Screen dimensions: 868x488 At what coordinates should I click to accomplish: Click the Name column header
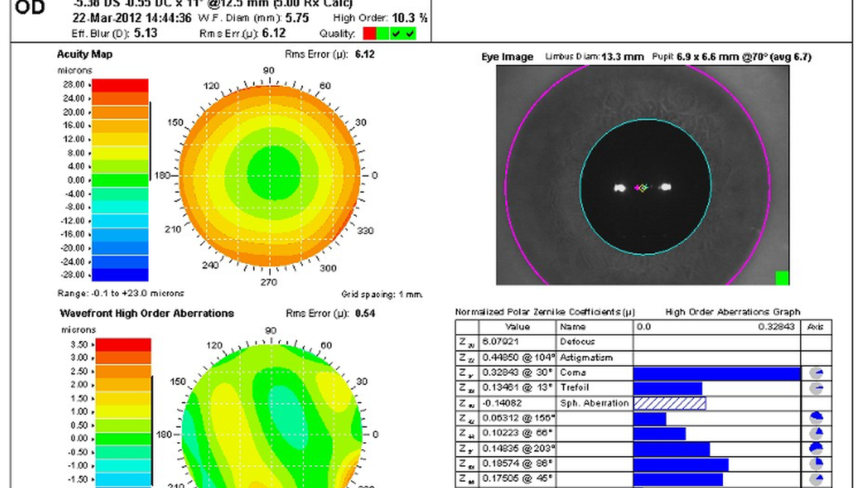[x=594, y=327]
